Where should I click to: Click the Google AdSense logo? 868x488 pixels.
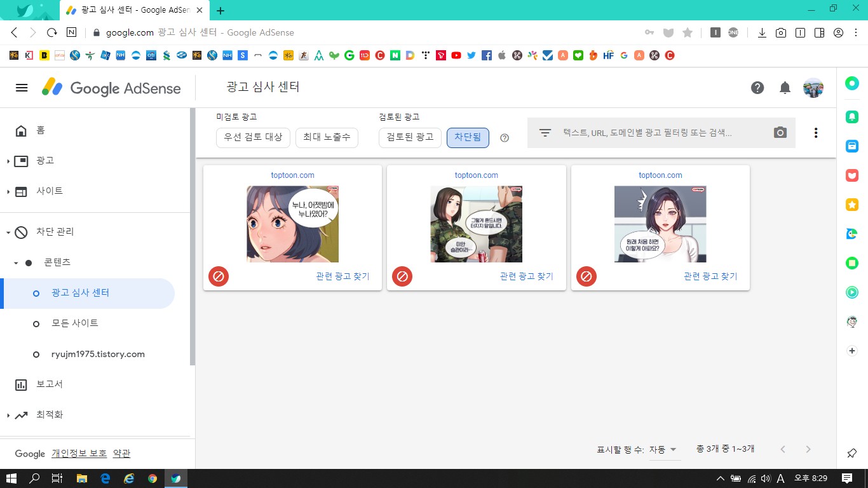point(111,88)
